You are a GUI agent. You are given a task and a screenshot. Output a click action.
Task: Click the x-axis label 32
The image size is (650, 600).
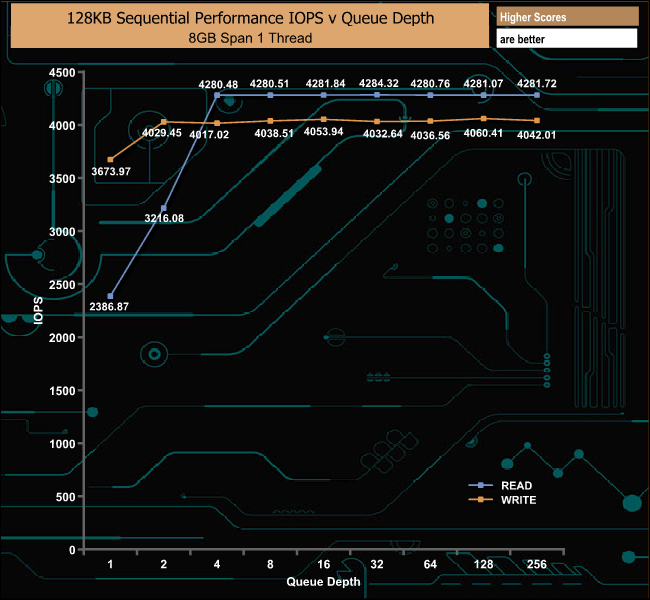[x=377, y=564]
